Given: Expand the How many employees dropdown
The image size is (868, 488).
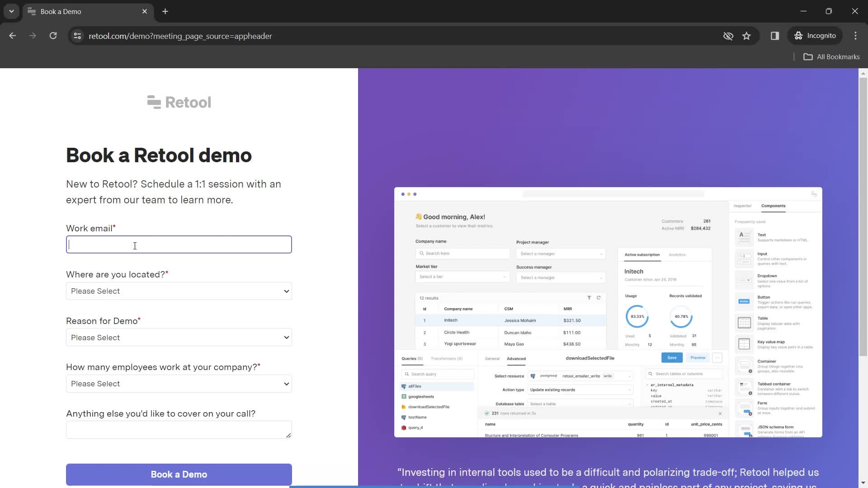Looking at the screenshot, I should pyautogui.click(x=179, y=383).
